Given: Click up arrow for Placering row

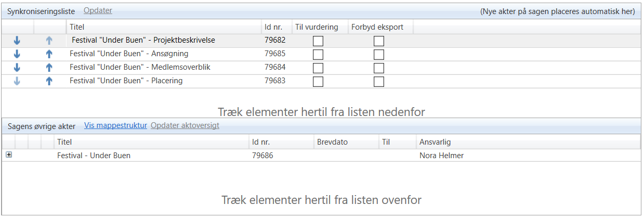Looking at the screenshot, I should click(49, 81).
